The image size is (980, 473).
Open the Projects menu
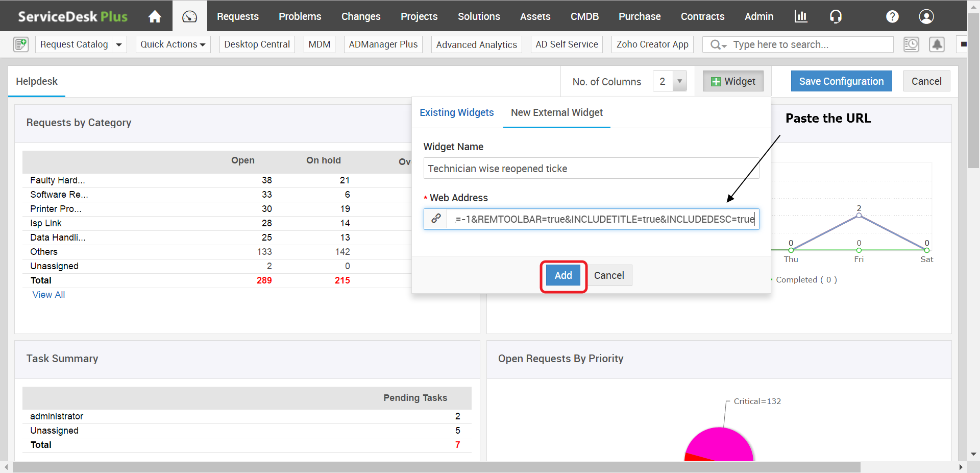pyautogui.click(x=419, y=16)
